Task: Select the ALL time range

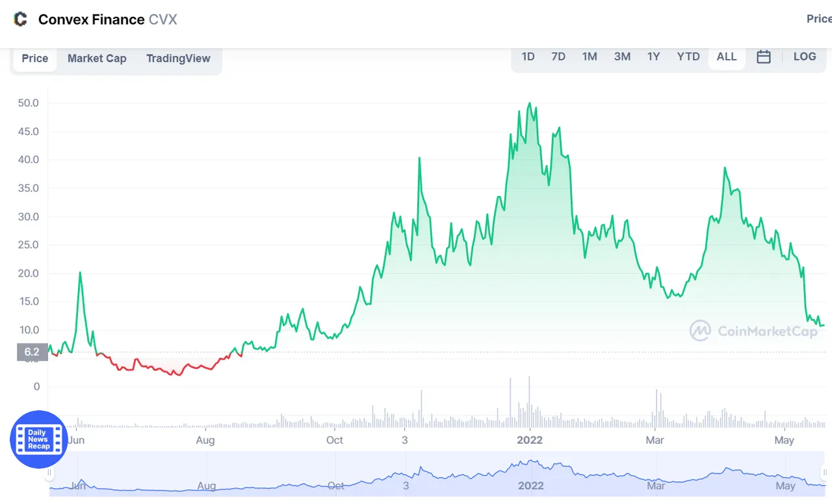Action: click(727, 57)
